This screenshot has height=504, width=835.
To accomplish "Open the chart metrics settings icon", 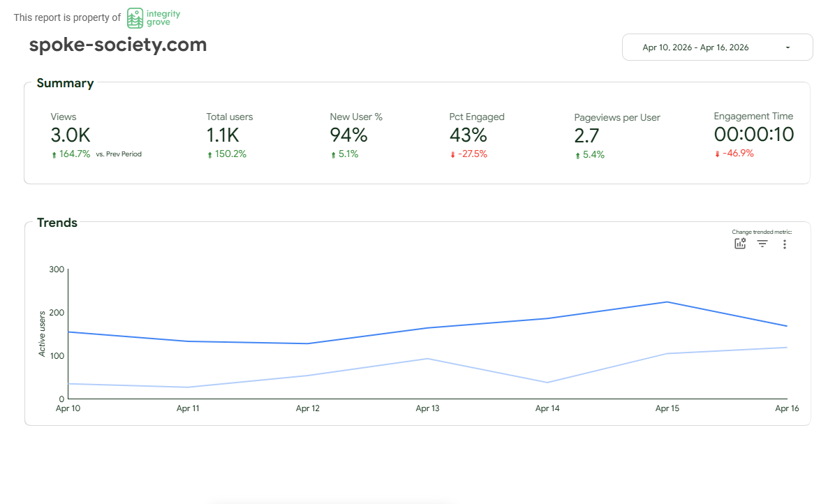I will (740, 244).
